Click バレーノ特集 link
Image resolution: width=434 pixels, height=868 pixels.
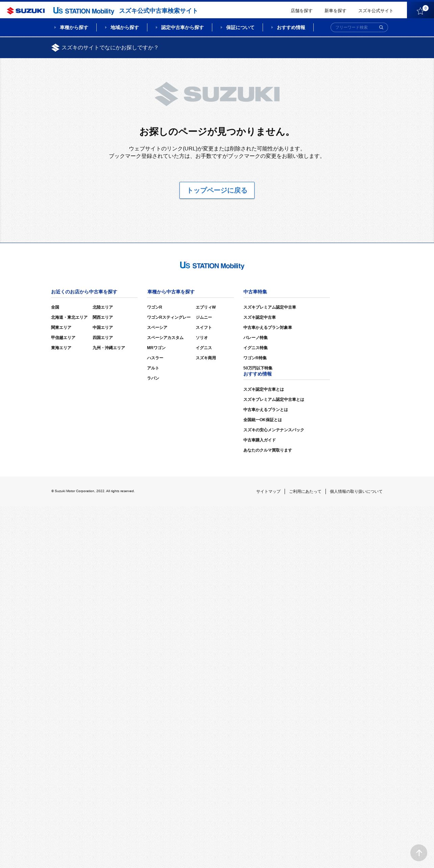coord(256,338)
